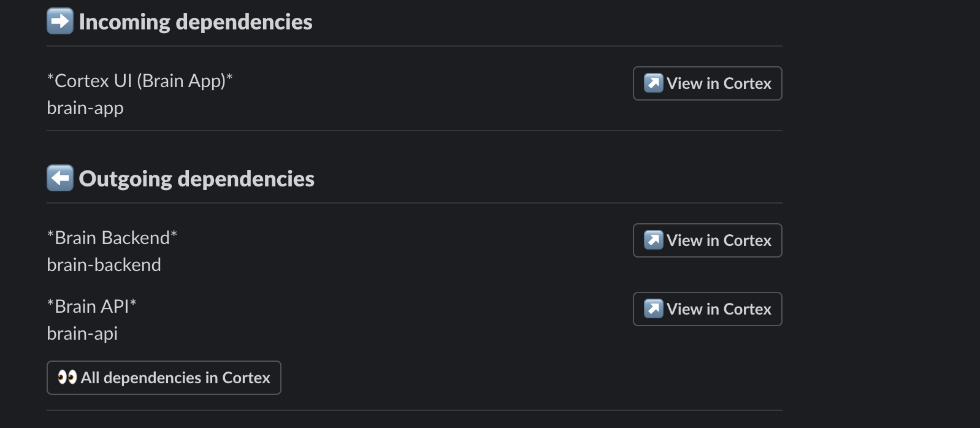Click the eyes emoji in All dependencies button
The image size is (980, 428).
coord(67,377)
